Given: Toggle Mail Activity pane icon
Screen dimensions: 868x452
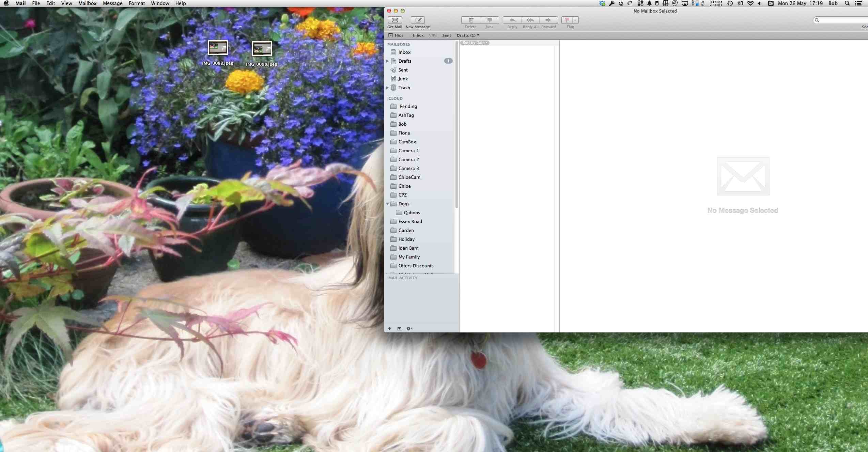Looking at the screenshot, I should pyautogui.click(x=399, y=329).
